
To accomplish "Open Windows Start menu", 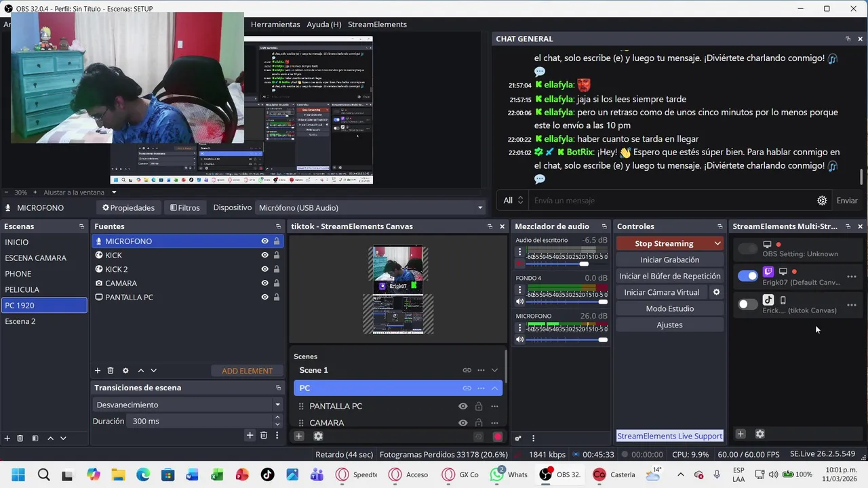I will pos(18,474).
